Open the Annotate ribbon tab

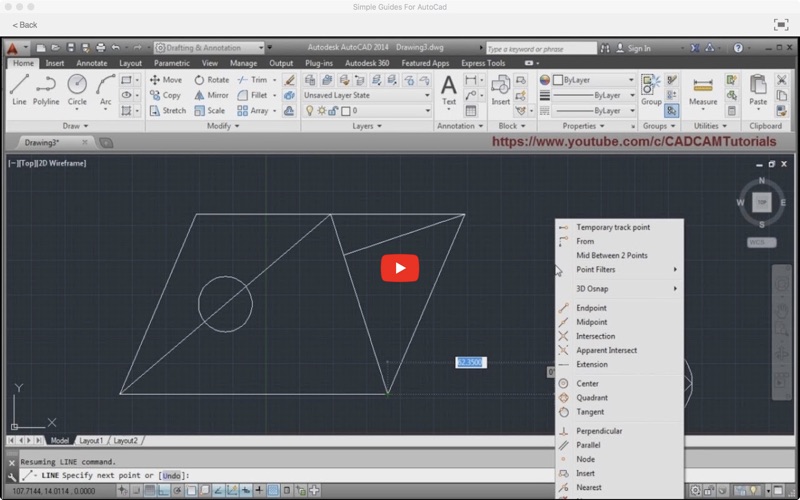tap(92, 63)
